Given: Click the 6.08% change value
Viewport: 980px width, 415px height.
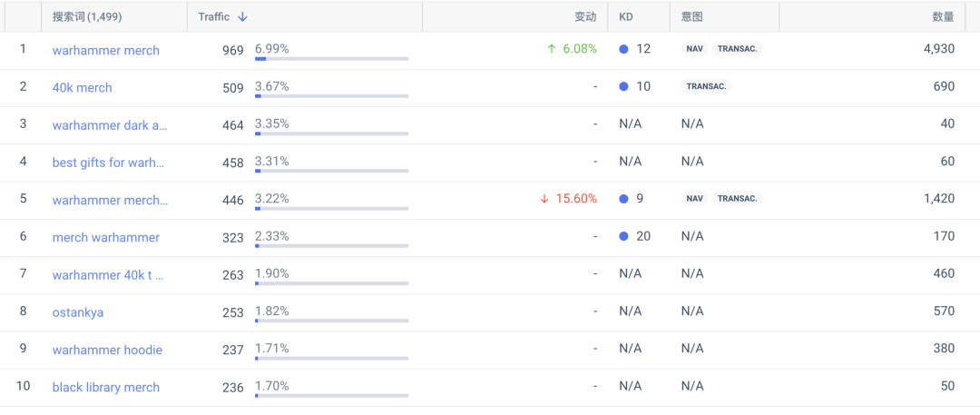Looking at the screenshot, I should [580, 49].
